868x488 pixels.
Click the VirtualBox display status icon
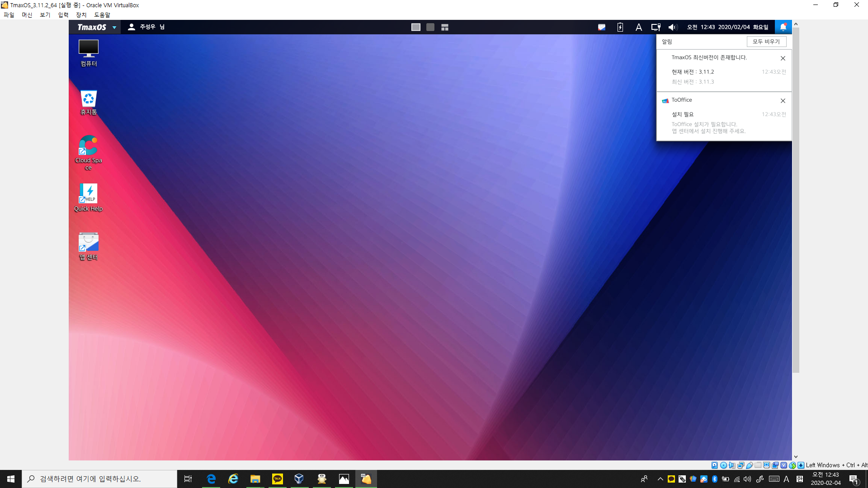coord(766,465)
